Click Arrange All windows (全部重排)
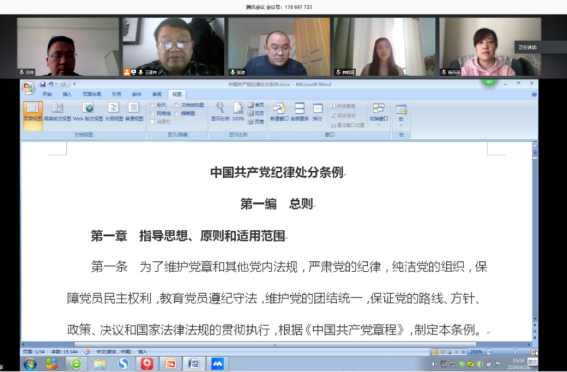 pos(299,112)
